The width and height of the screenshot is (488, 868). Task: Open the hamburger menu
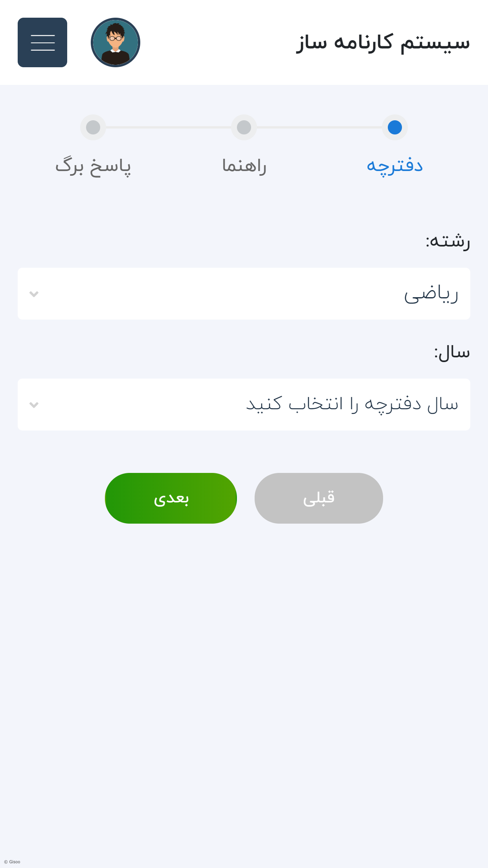click(x=42, y=42)
